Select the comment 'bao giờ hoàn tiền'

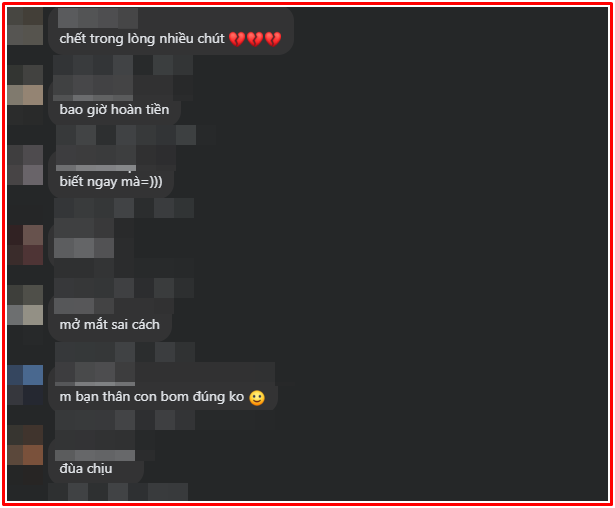114,109
